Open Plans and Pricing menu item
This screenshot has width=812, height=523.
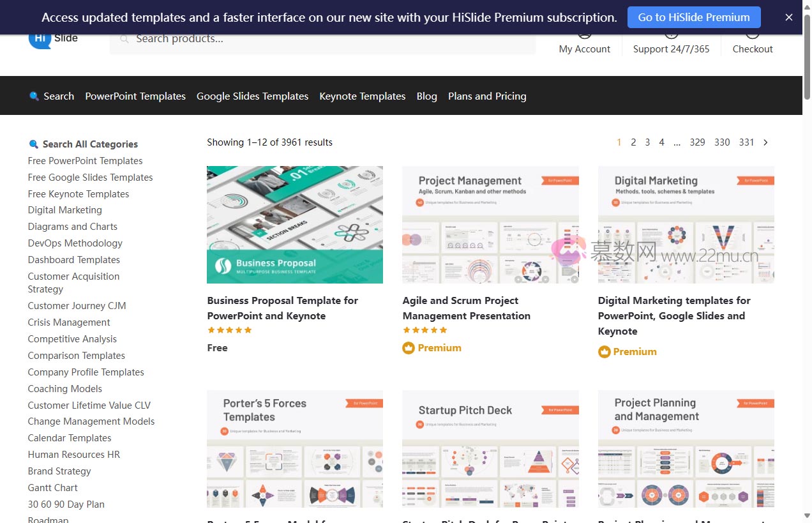487,96
